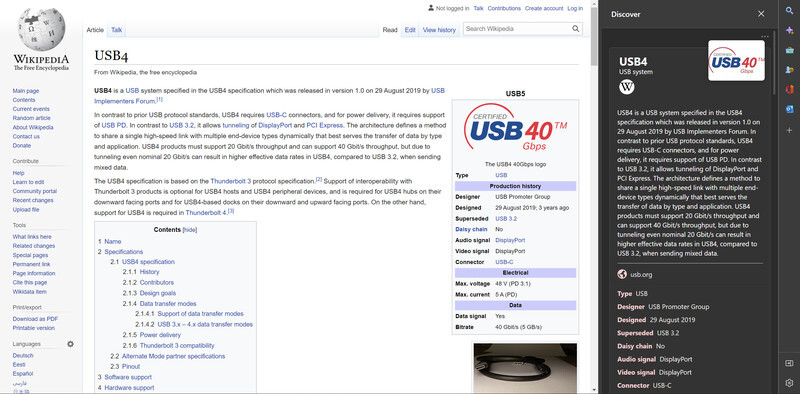
Task: Click the Wikipedia globe logo
Action: (41, 30)
